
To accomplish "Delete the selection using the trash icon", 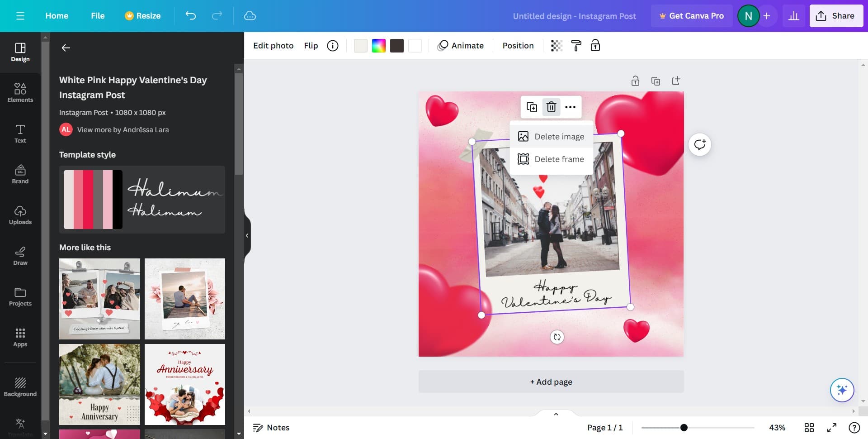I will pos(551,107).
